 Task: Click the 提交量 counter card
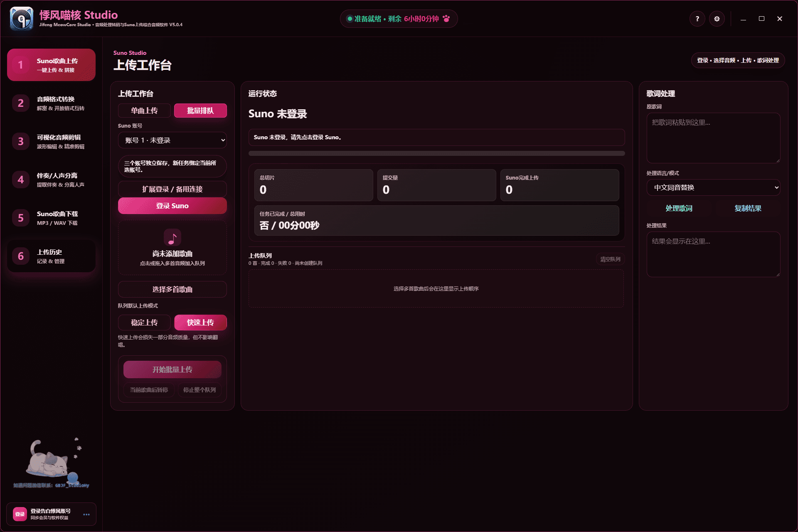point(436,185)
